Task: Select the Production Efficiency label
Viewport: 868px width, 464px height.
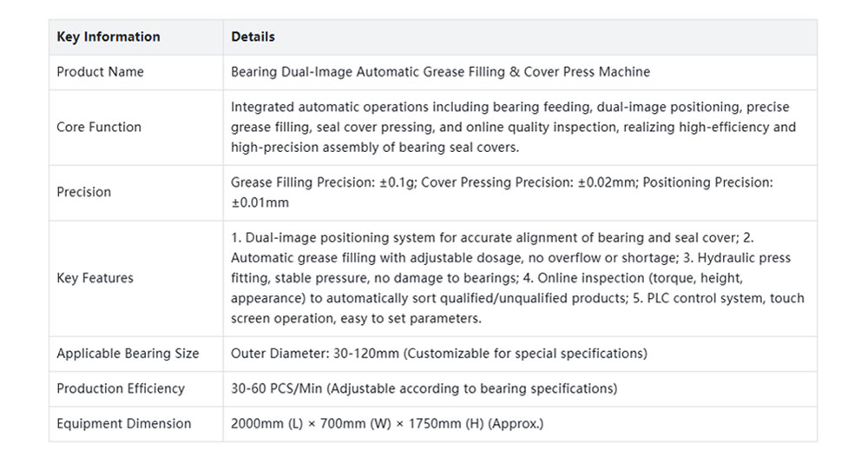Action: click(x=121, y=388)
